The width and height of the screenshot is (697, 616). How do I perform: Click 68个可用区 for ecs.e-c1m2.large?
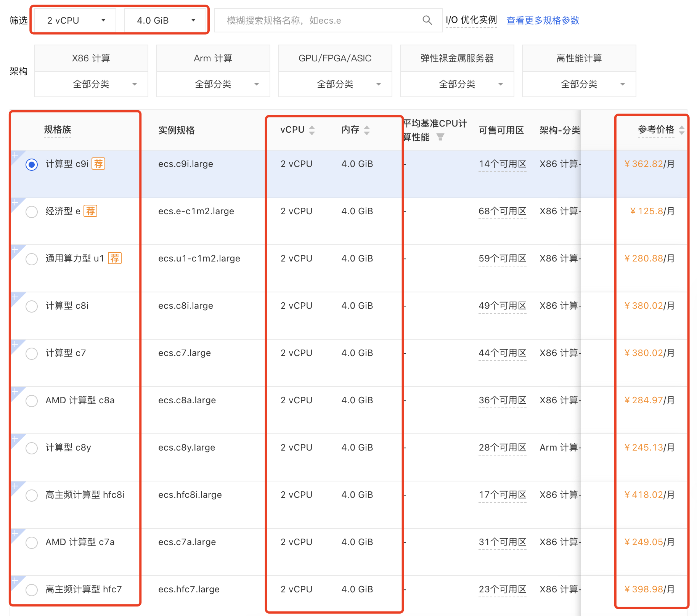point(503,211)
